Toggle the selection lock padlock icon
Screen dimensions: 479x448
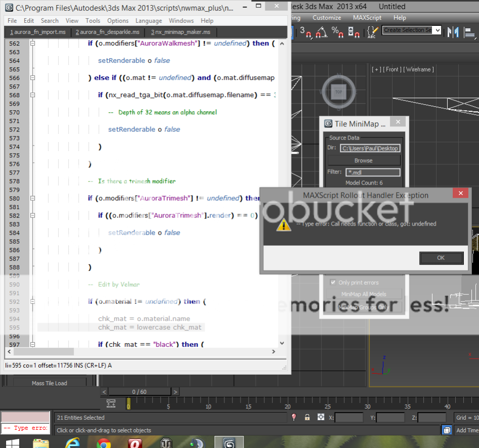pos(307,417)
